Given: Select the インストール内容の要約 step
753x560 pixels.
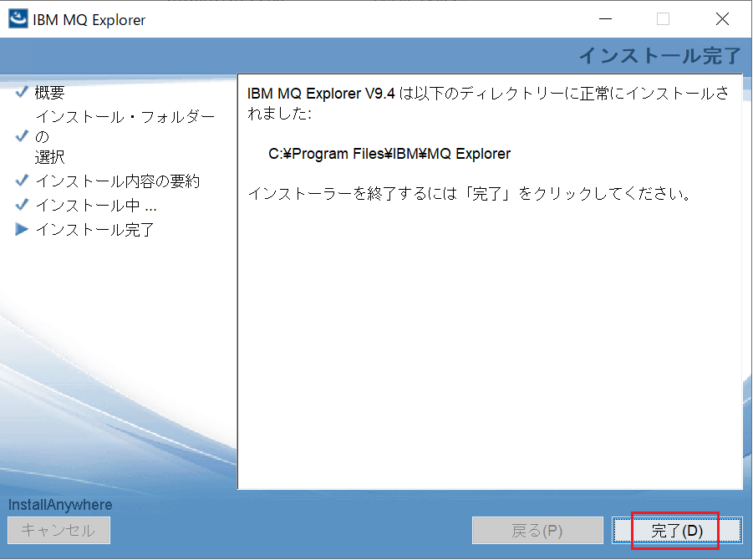Looking at the screenshot, I should coord(118,181).
